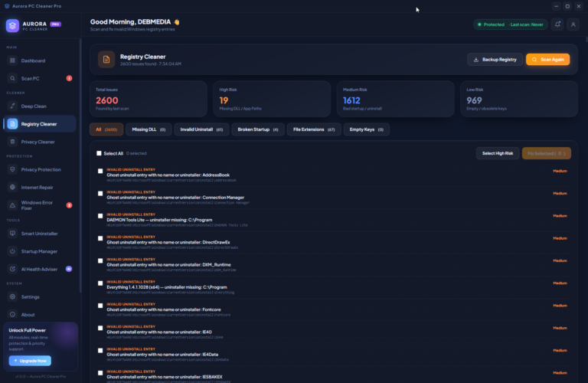Click the Medium label on AddressBook row
The width and height of the screenshot is (588, 383).
click(560, 171)
